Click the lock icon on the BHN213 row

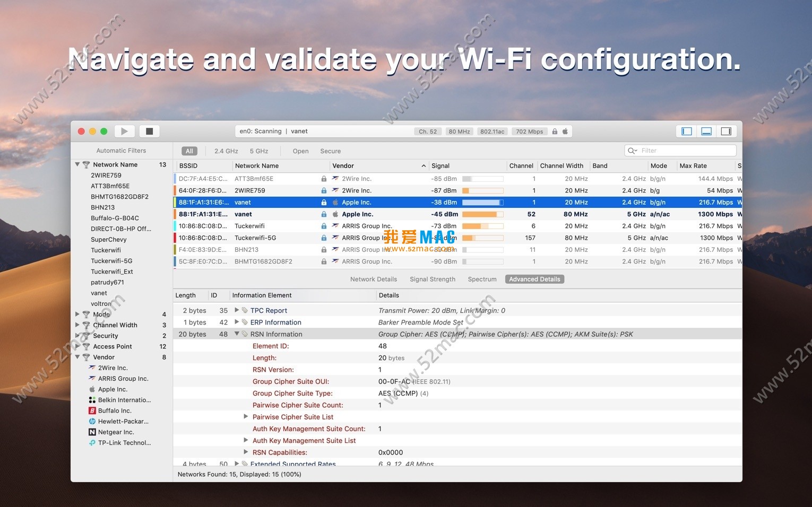(324, 250)
